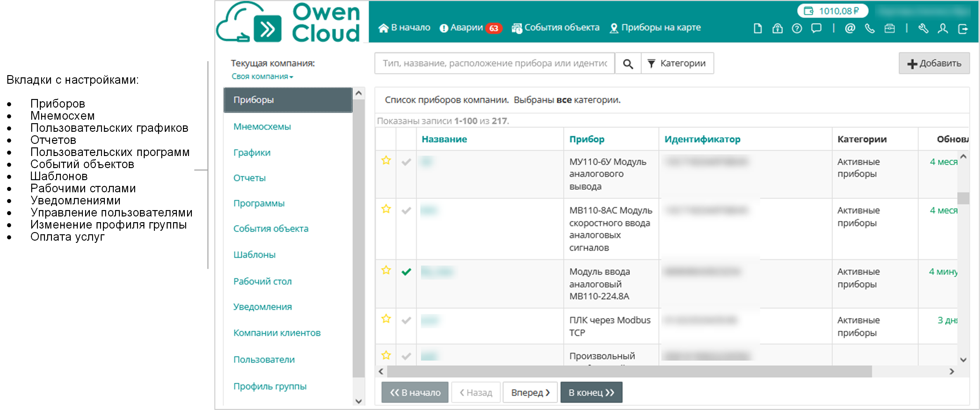Click the device search input field

click(494, 63)
